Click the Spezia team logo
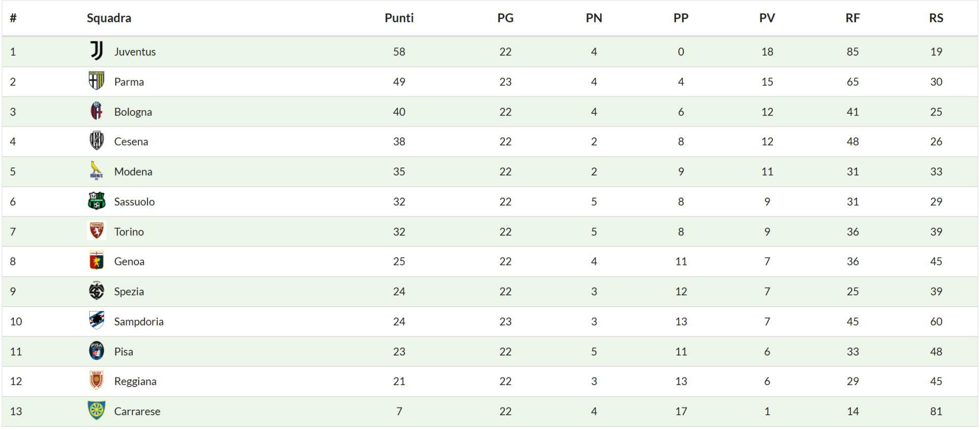Image resolution: width=980 pixels, height=430 pixels. point(96,291)
